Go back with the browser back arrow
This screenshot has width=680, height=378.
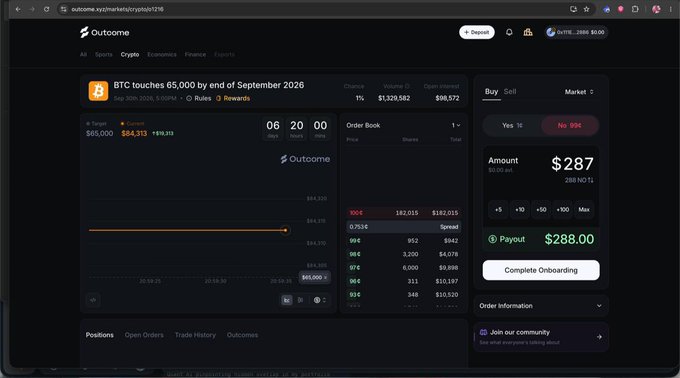pyautogui.click(x=18, y=9)
